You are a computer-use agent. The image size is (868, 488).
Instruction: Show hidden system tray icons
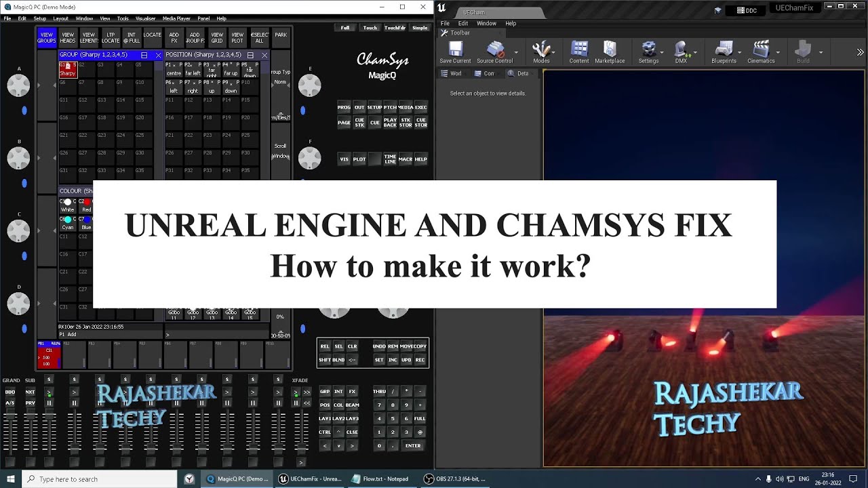[758, 479]
